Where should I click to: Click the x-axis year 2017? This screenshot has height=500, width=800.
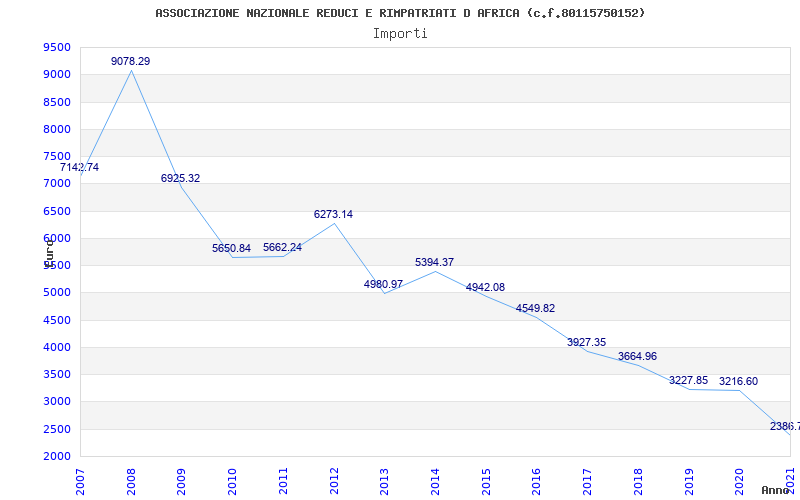pyautogui.click(x=587, y=481)
